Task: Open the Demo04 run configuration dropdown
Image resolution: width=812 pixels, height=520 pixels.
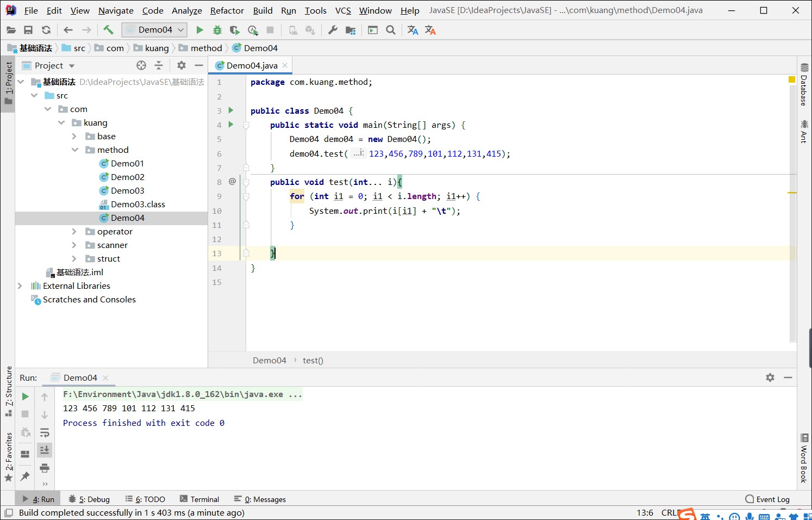Action: (x=155, y=30)
